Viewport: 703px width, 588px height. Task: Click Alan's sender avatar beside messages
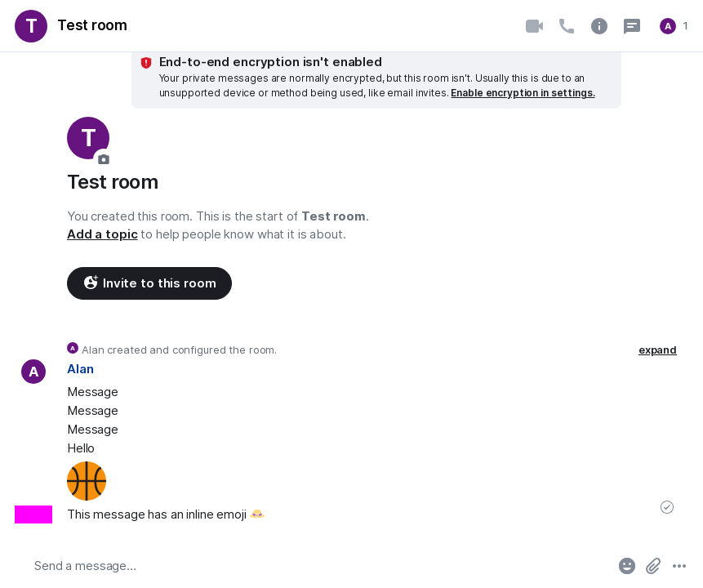point(33,372)
